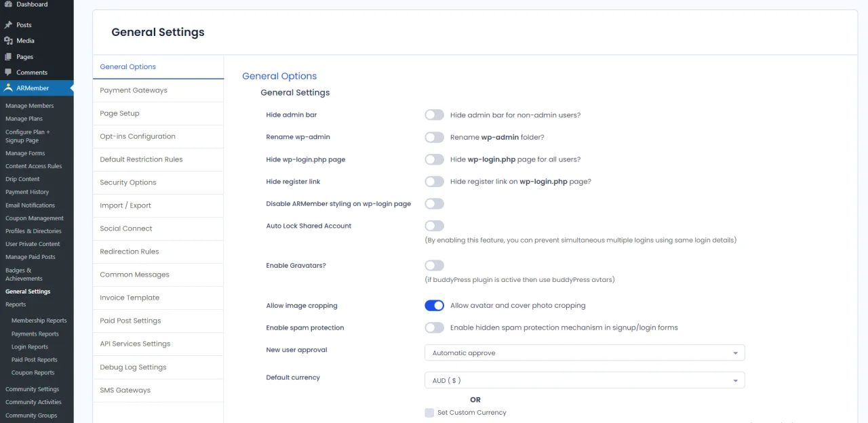
Task: Select General Options tab
Action: [x=158, y=66]
